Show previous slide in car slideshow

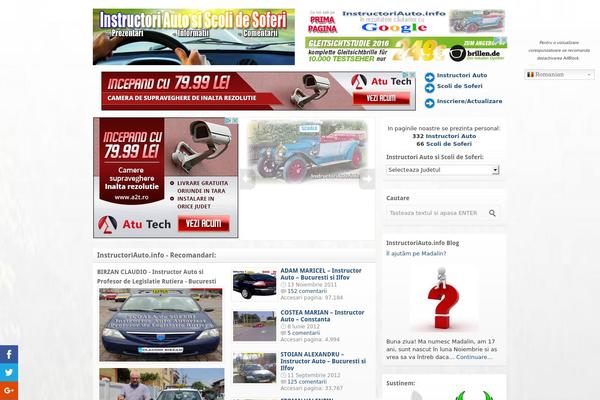247,179
